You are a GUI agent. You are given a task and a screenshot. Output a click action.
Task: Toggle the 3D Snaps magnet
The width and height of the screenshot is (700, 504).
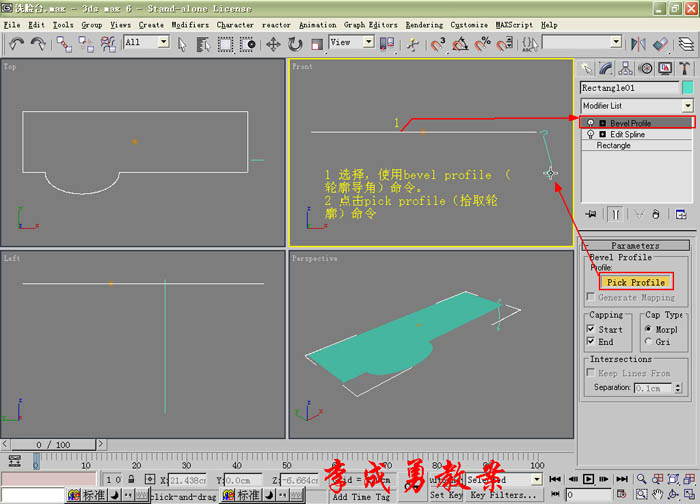coord(438,44)
